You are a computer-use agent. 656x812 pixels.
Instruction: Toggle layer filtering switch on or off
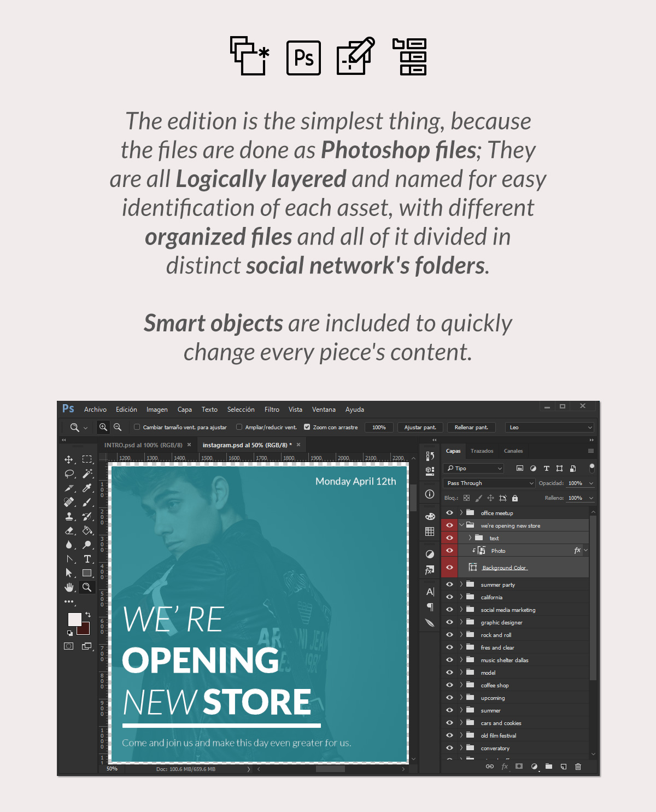pos(591,468)
